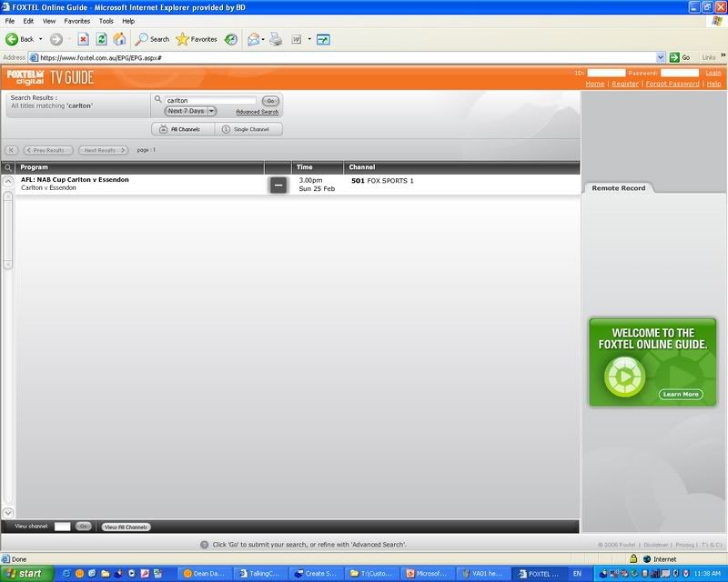Refresh the page using toolbar icon

(x=101, y=39)
